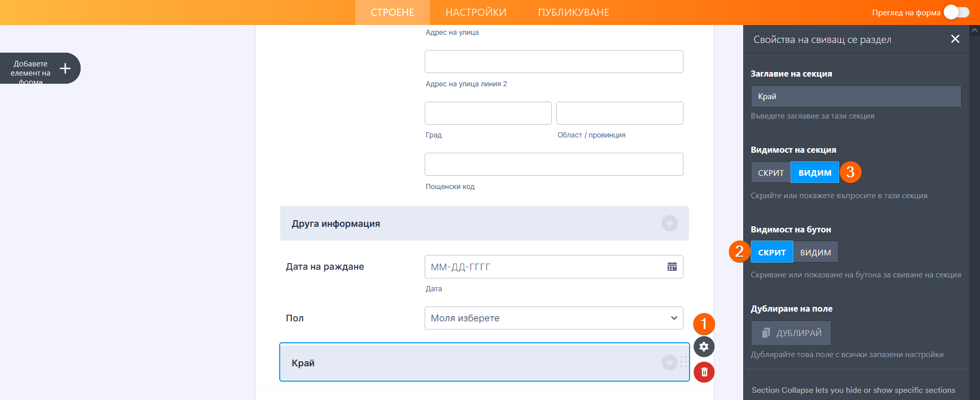Click the Пощенски код input field
The image size is (980, 400).
click(554, 164)
